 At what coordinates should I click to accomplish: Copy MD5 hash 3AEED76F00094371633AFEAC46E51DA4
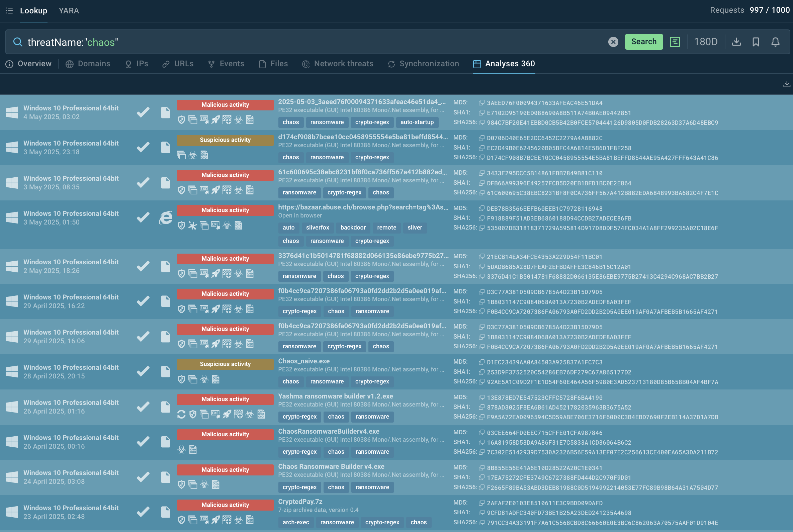click(481, 103)
